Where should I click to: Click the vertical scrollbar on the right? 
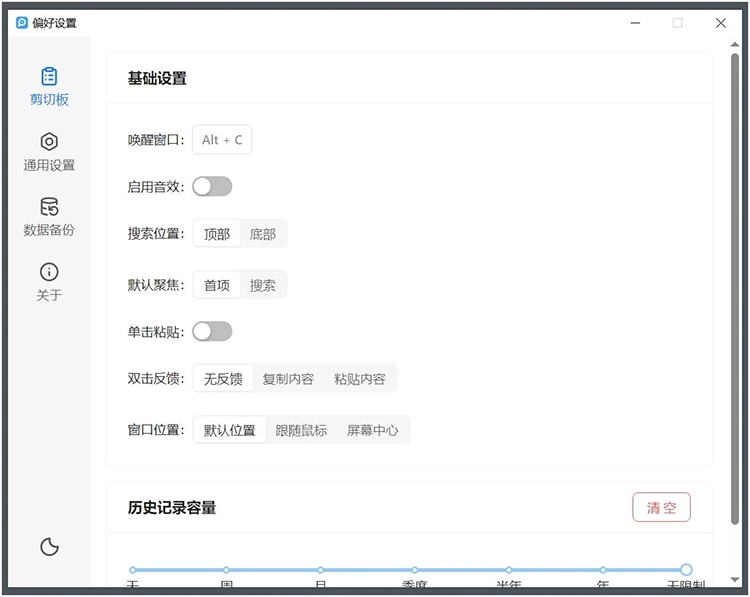coord(735,290)
